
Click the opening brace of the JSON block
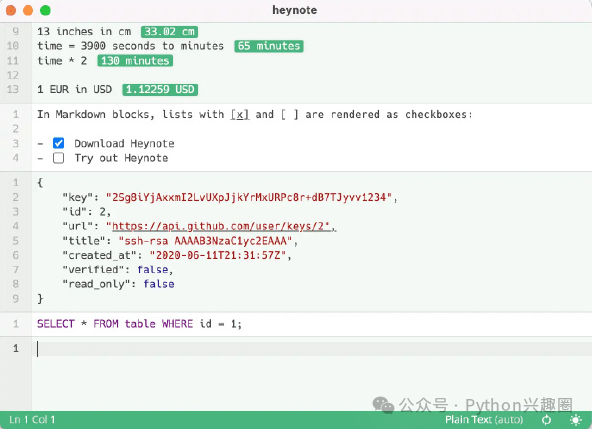40,183
